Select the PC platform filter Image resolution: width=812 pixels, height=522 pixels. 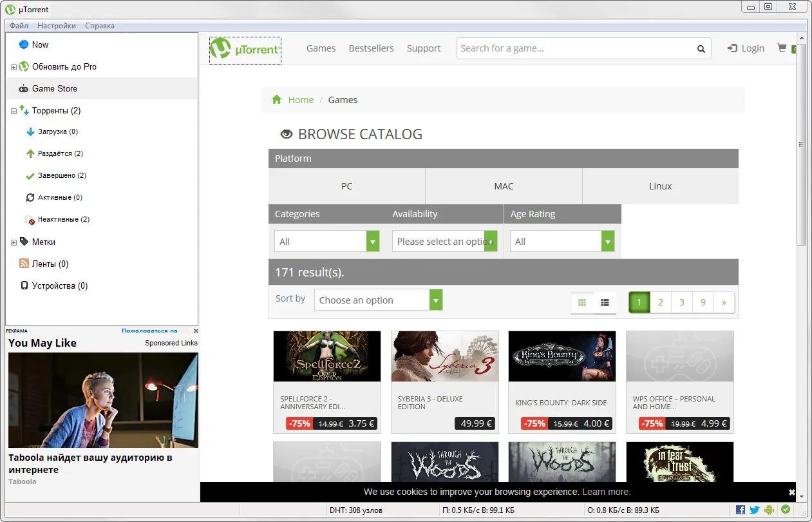[346, 186]
